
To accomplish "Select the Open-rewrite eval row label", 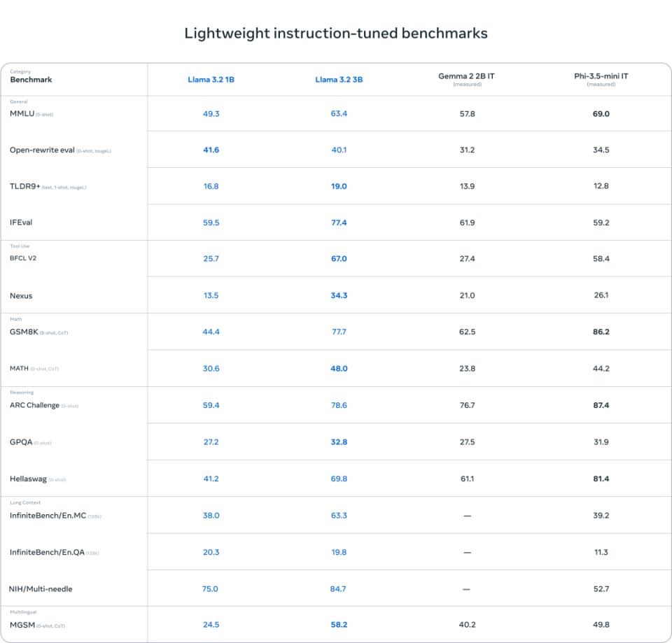I will click(x=43, y=150).
